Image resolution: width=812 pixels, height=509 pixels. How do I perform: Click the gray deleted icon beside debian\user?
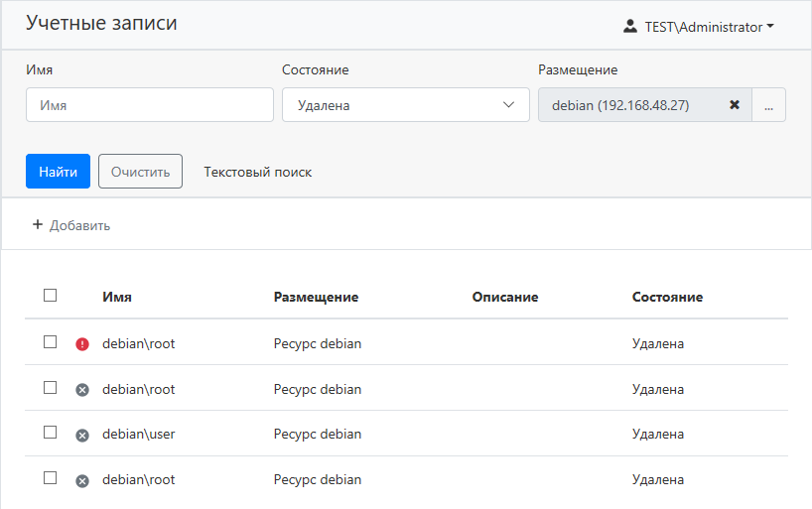pyautogui.click(x=82, y=435)
